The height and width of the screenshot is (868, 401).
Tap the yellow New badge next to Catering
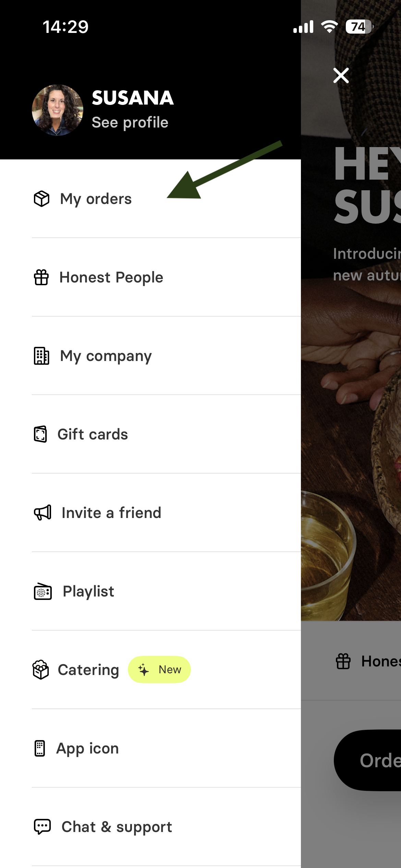[x=159, y=670]
